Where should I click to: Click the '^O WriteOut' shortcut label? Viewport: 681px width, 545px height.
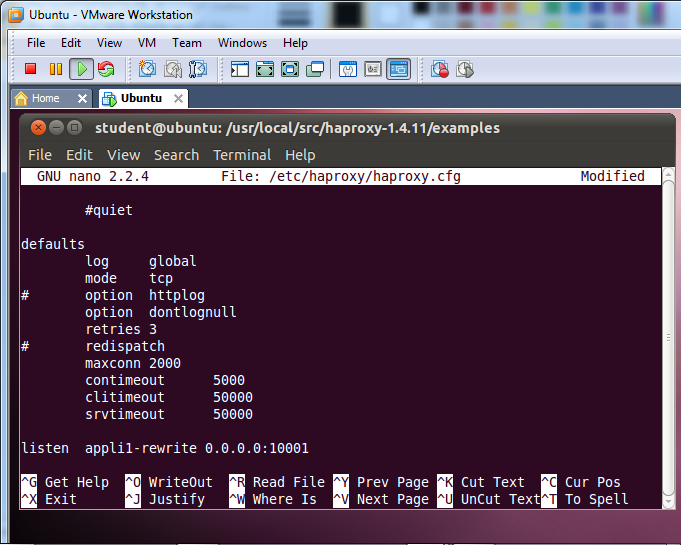[169, 482]
